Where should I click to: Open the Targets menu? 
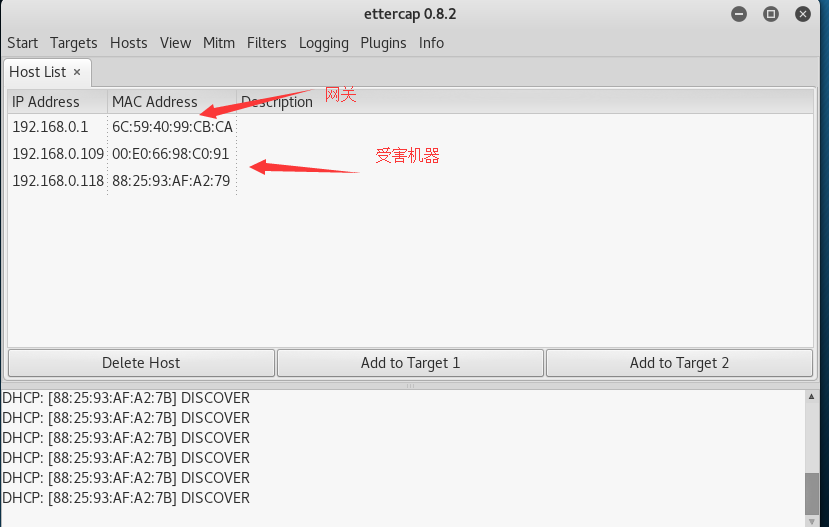[x=73, y=43]
